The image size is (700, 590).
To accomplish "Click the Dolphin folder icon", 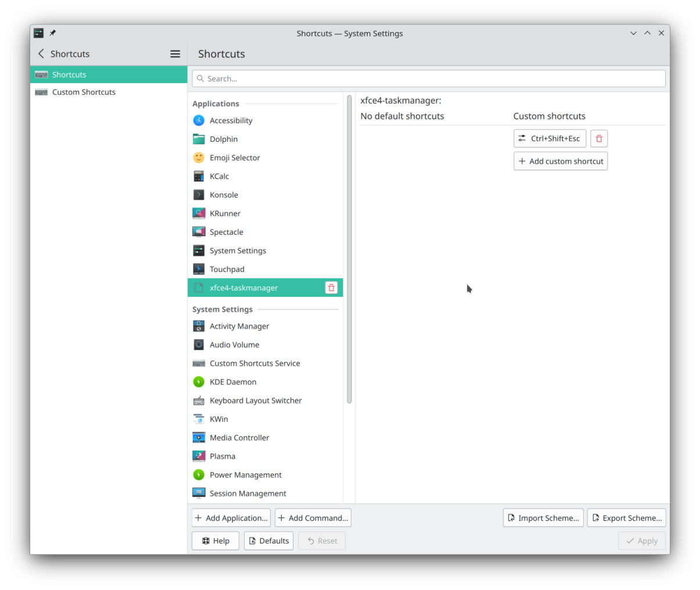I will click(x=199, y=139).
